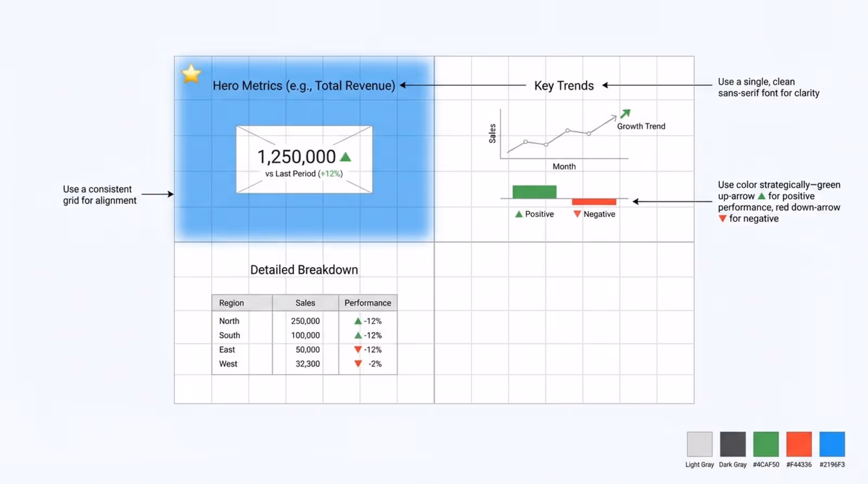Pick the Light Gray color swatch
This screenshot has width=868, height=484.
pos(700,444)
